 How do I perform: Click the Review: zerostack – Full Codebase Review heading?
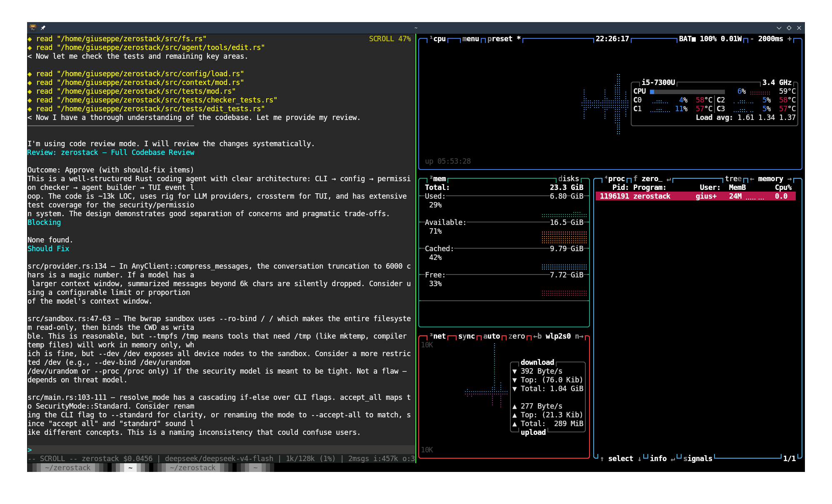click(111, 152)
